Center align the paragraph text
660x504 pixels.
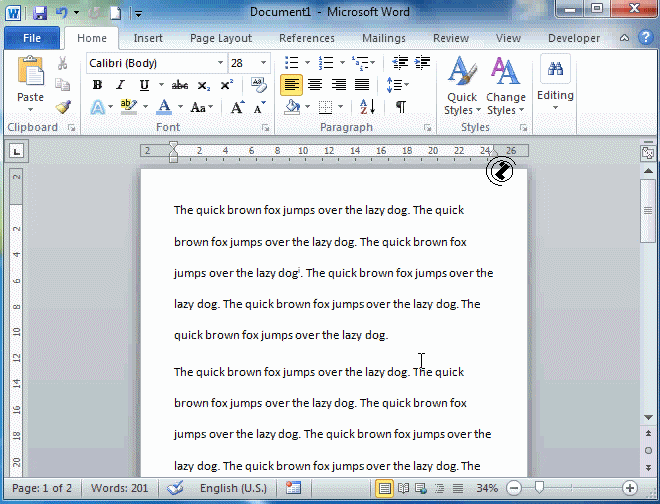315,85
